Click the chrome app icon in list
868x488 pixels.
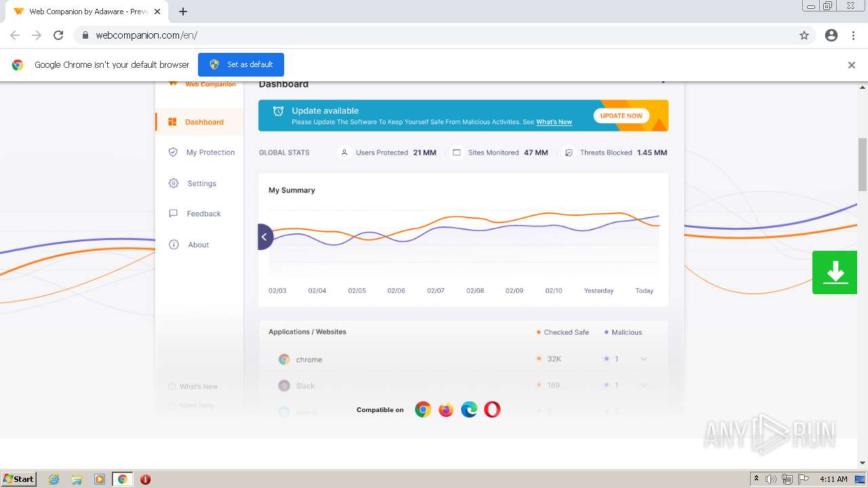click(x=284, y=359)
